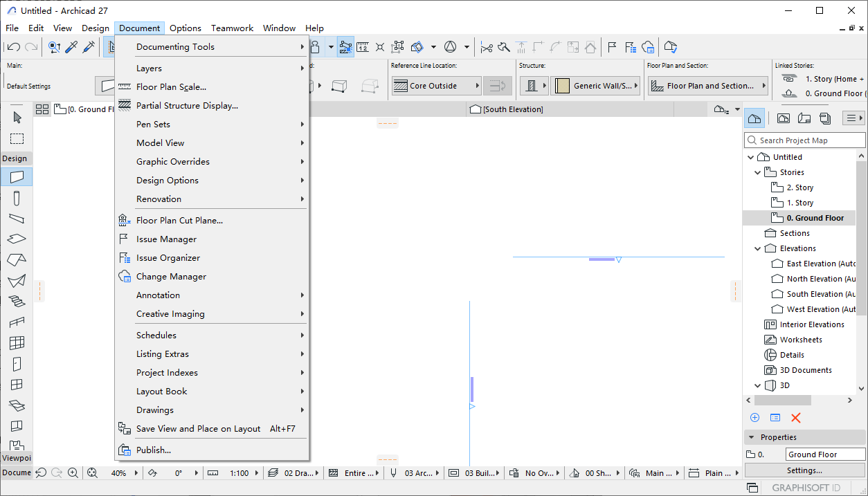
Task: Select the Stair tool
Action: [17, 301]
